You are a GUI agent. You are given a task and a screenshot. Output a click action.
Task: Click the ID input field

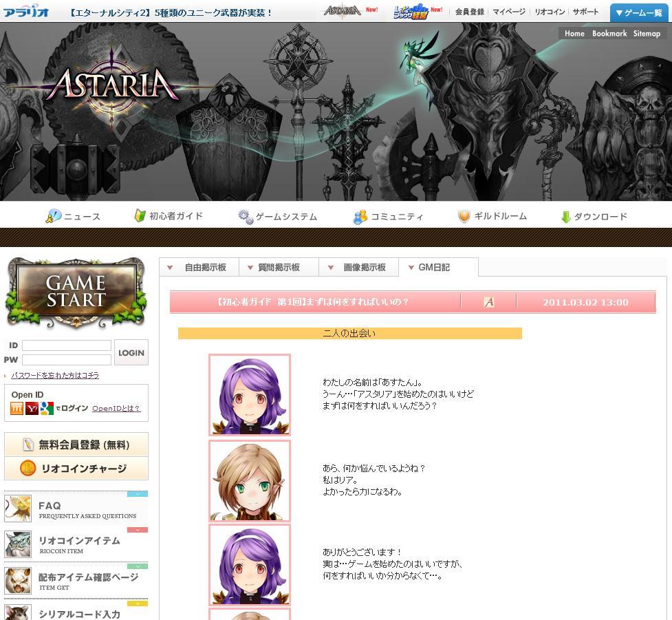click(x=67, y=345)
